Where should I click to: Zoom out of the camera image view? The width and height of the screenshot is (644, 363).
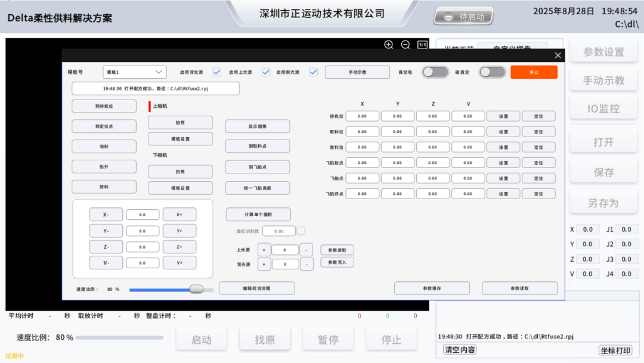405,45
